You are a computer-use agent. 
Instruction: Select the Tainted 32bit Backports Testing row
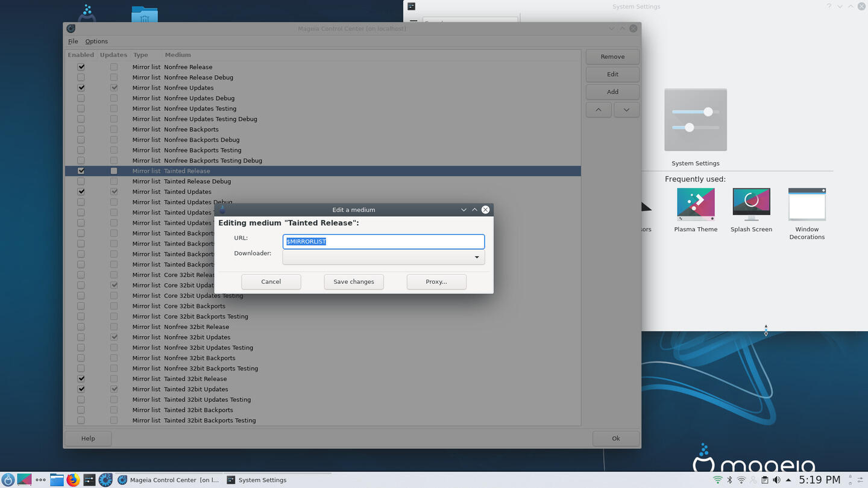[322, 421]
